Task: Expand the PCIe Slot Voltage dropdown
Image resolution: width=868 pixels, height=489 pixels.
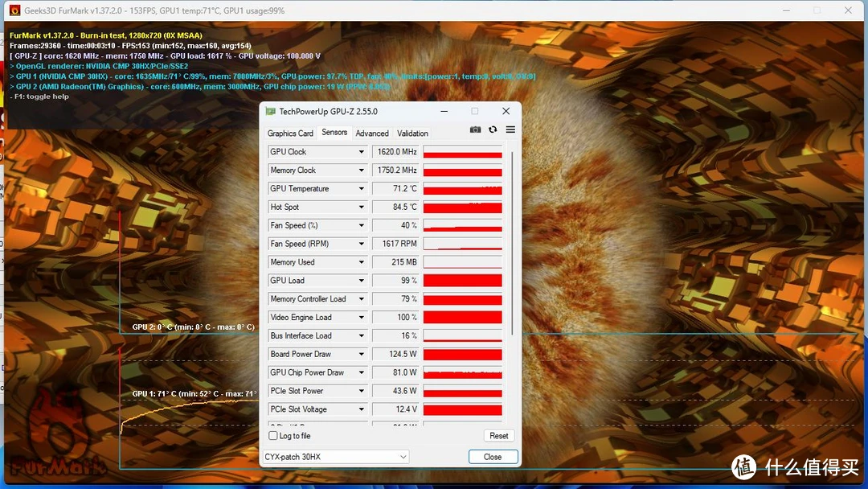Action: (362, 409)
